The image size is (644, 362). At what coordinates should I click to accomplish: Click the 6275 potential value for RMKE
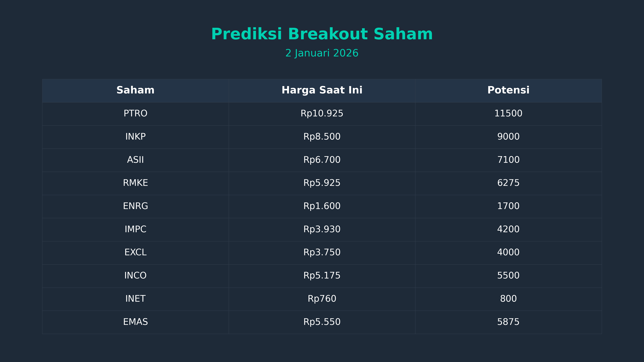[508, 183]
